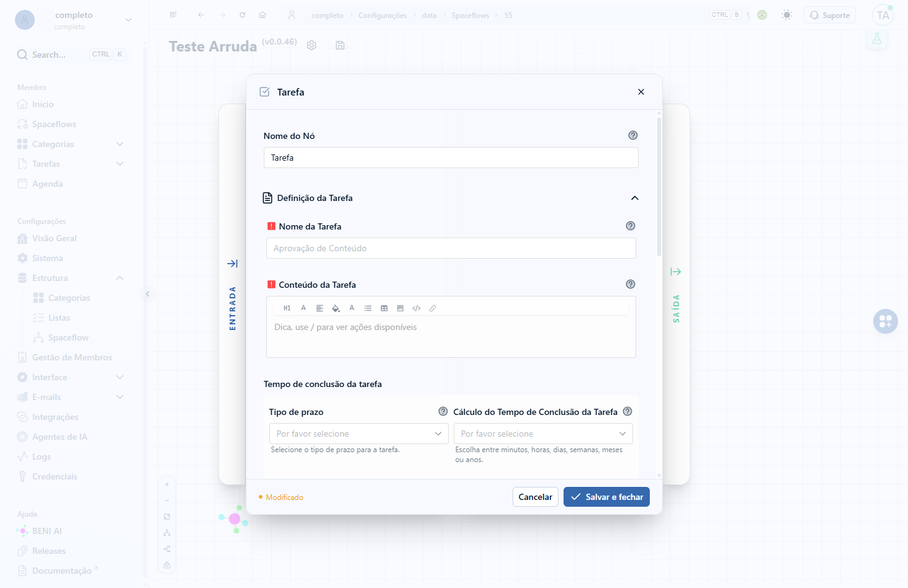Open help for Conteúdo da Tarefa
Image resolution: width=908 pixels, height=588 pixels.
click(631, 284)
